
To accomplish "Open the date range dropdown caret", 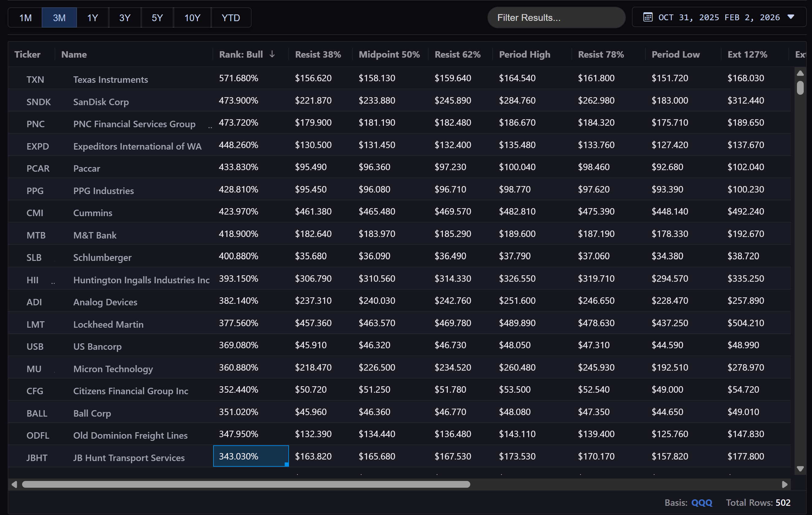I will pos(791,17).
